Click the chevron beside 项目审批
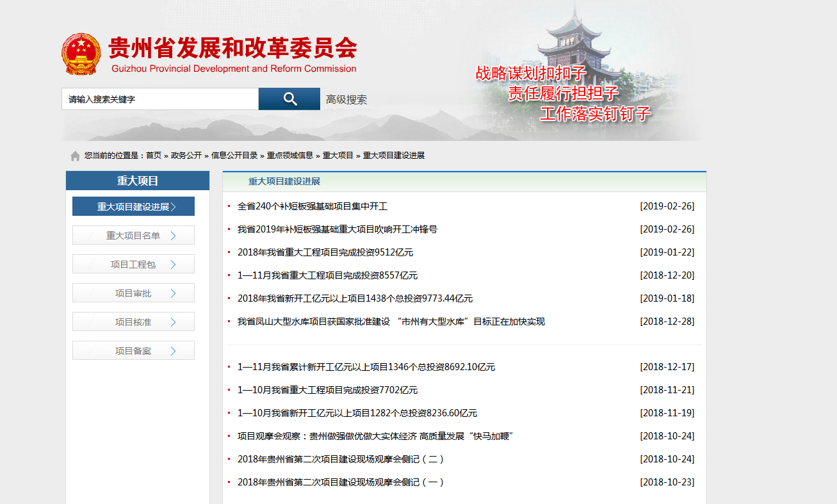 pyautogui.click(x=173, y=293)
